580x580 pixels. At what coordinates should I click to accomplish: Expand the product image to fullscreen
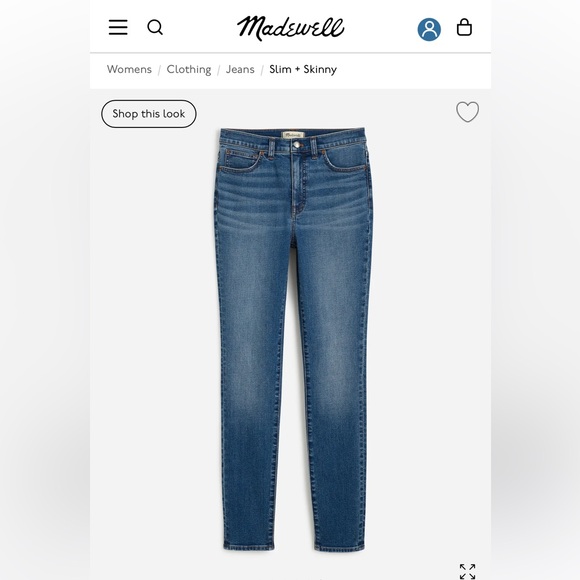467,571
